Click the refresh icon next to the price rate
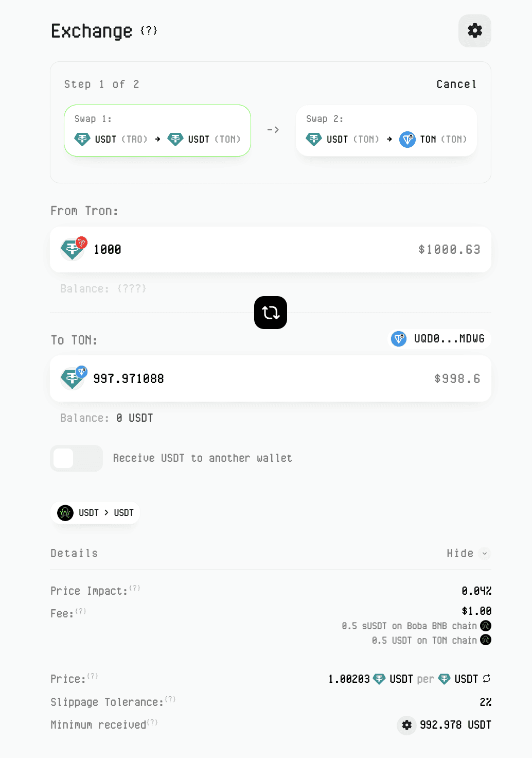The width and height of the screenshot is (532, 758). (x=486, y=679)
